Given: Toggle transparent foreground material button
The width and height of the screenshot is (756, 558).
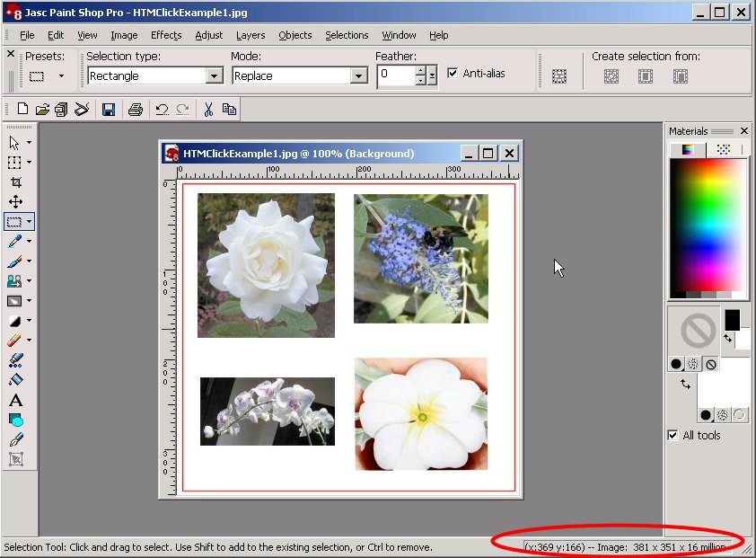Looking at the screenshot, I should click(710, 364).
